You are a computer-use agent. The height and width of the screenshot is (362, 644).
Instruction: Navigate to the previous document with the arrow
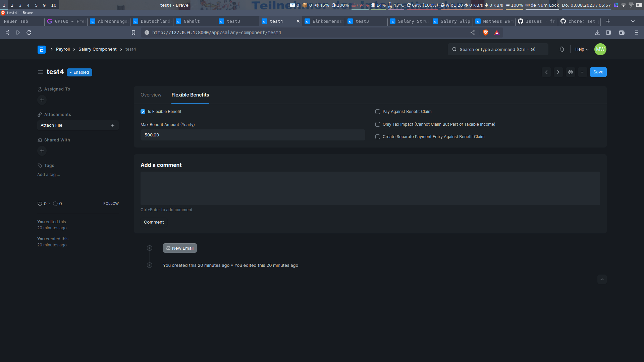(x=546, y=72)
